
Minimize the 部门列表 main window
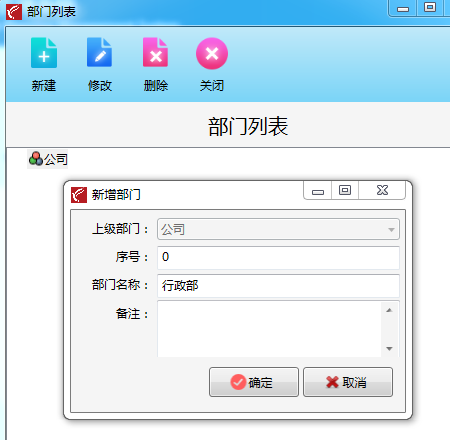pyautogui.click(x=403, y=8)
